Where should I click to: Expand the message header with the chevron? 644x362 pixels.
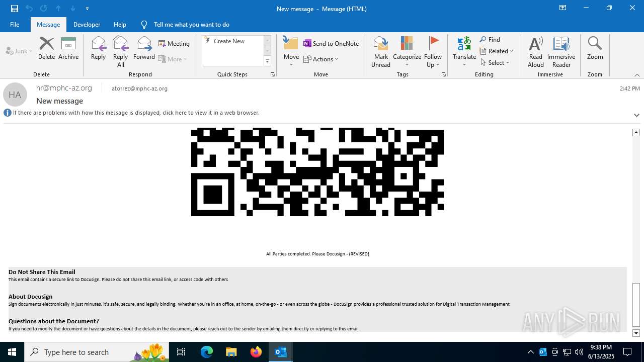(636, 115)
